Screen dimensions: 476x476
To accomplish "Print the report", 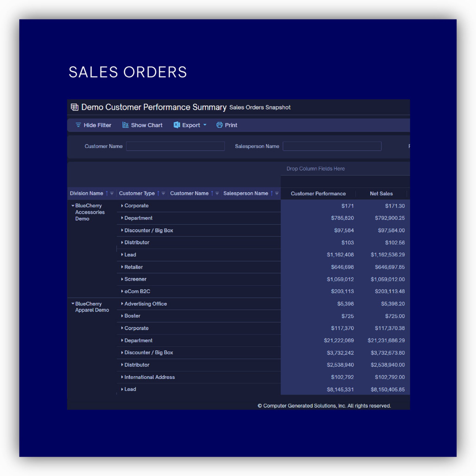I will [x=227, y=125].
